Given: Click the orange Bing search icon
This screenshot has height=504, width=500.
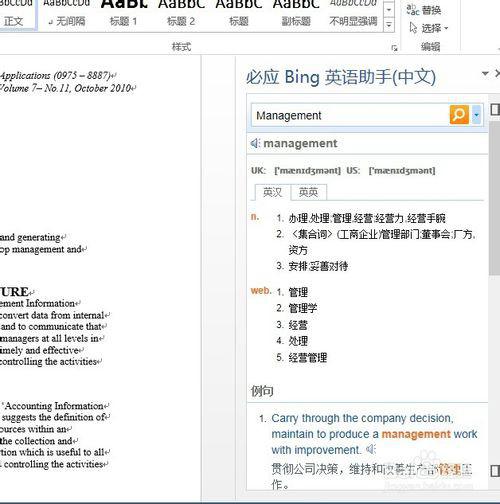Looking at the screenshot, I should (x=459, y=115).
